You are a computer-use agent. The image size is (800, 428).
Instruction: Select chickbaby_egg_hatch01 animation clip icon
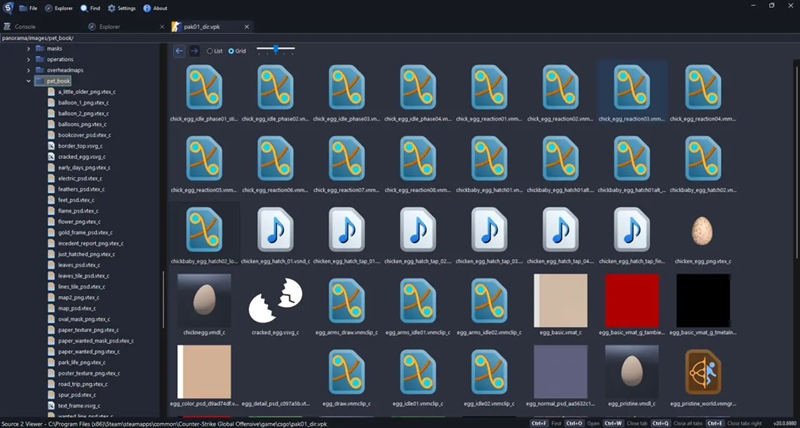point(489,158)
